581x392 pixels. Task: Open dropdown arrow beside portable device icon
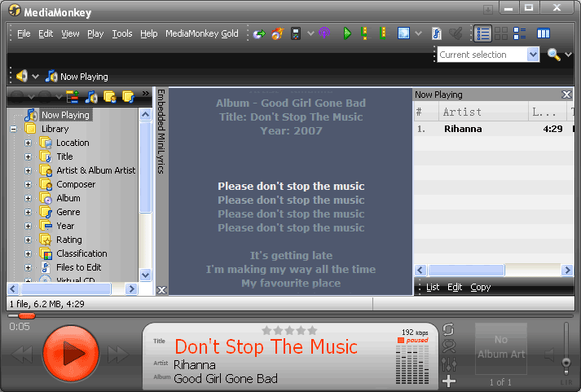point(310,33)
